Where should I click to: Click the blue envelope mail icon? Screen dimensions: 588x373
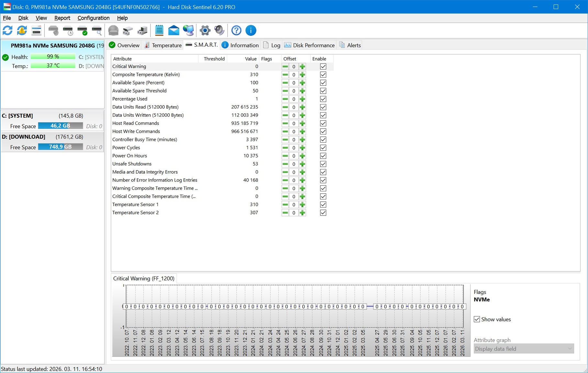pyautogui.click(x=174, y=31)
